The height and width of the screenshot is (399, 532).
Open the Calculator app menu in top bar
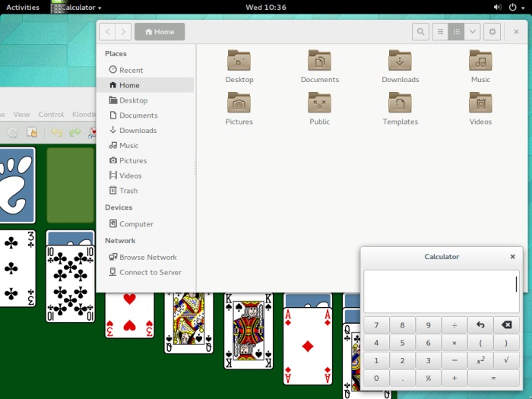[x=76, y=7]
